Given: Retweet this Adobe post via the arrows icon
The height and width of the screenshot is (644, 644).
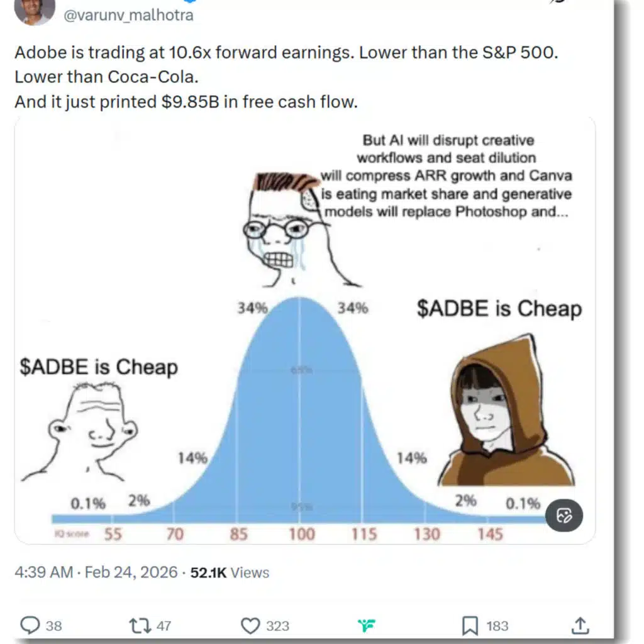Looking at the screenshot, I should (140, 626).
